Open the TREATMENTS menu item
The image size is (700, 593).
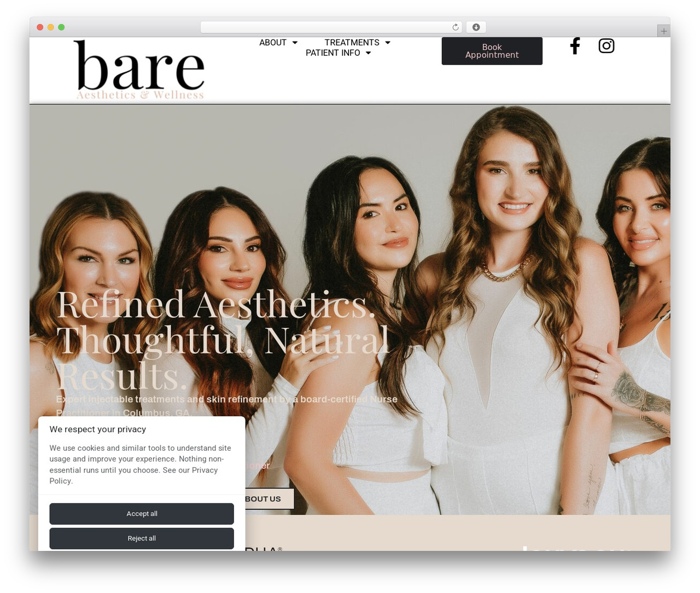pos(352,43)
